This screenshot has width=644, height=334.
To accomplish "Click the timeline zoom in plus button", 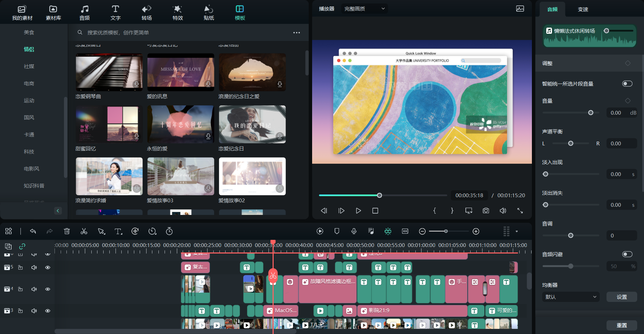I will (476, 231).
